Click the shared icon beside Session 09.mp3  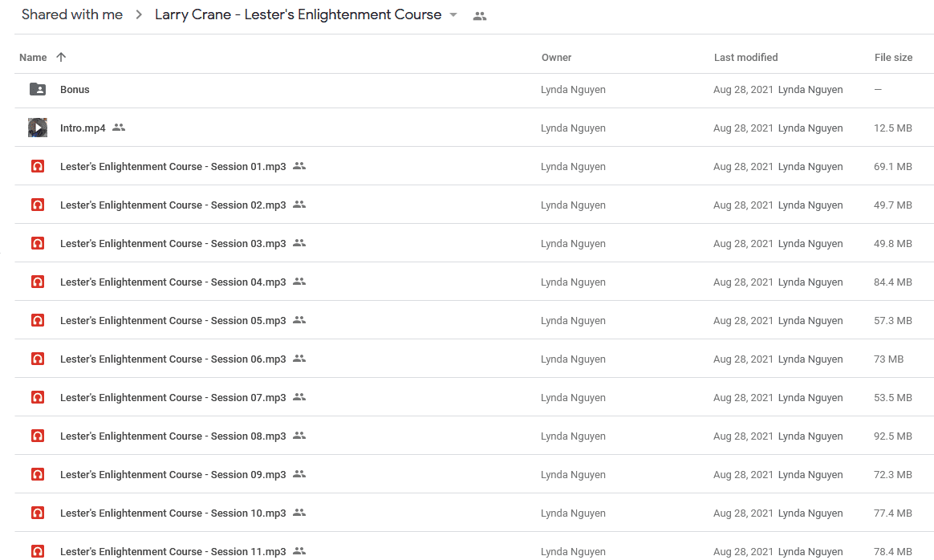coord(299,474)
